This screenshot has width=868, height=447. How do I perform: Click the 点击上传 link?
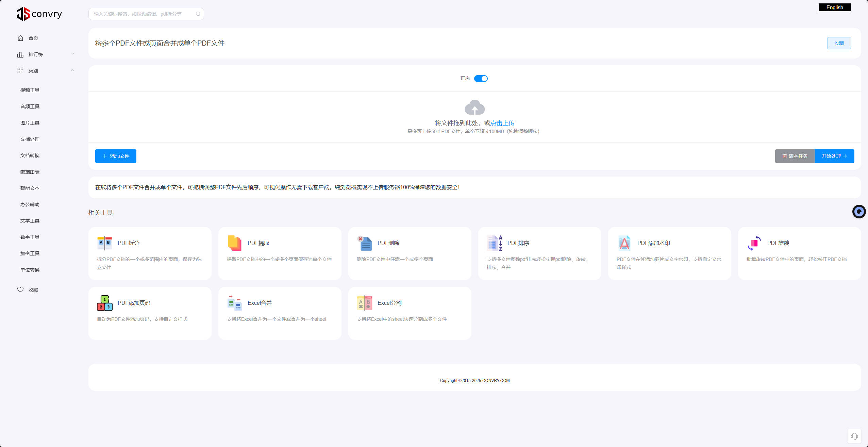(502, 123)
